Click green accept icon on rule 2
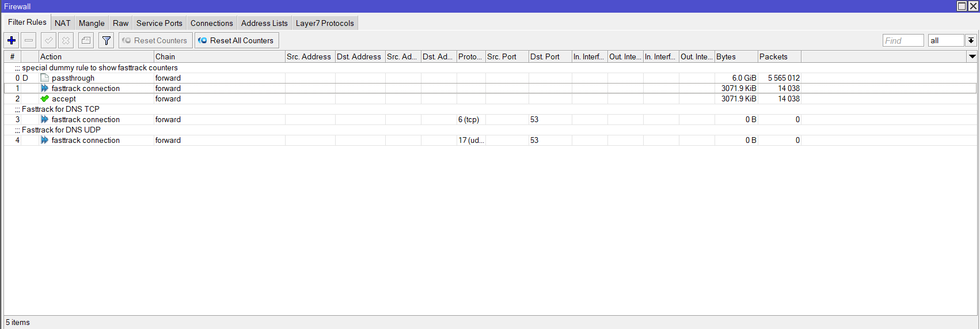The height and width of the screenshot is (329, 980). click(45, 99)
